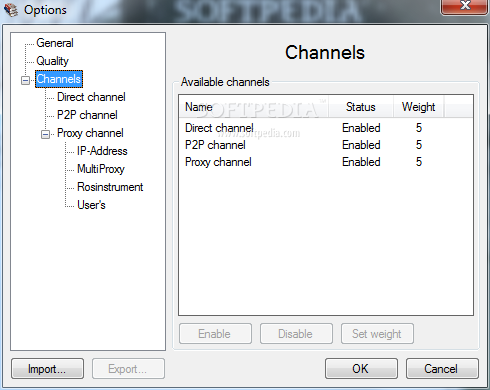Viewport: 490px width, 390px height.
Task: Sort channels by Status column header
Action: coord(361,107)
